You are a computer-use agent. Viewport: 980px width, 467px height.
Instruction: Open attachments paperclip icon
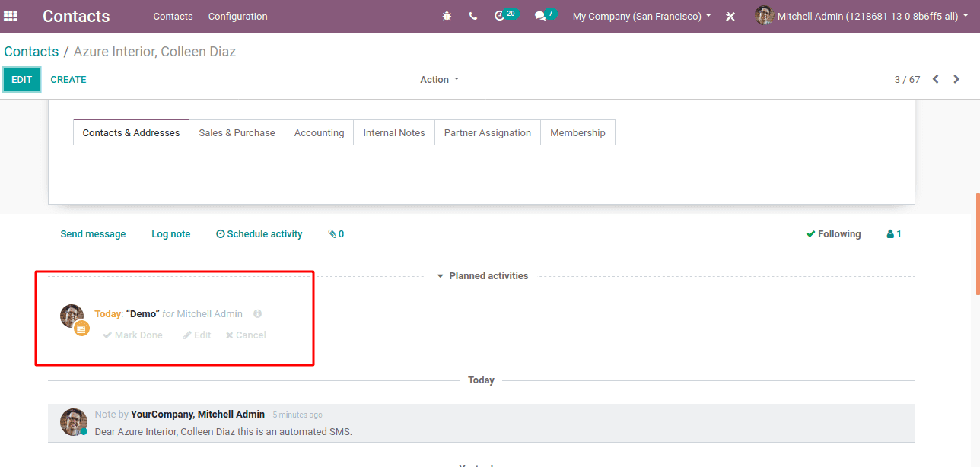[336, 234]
